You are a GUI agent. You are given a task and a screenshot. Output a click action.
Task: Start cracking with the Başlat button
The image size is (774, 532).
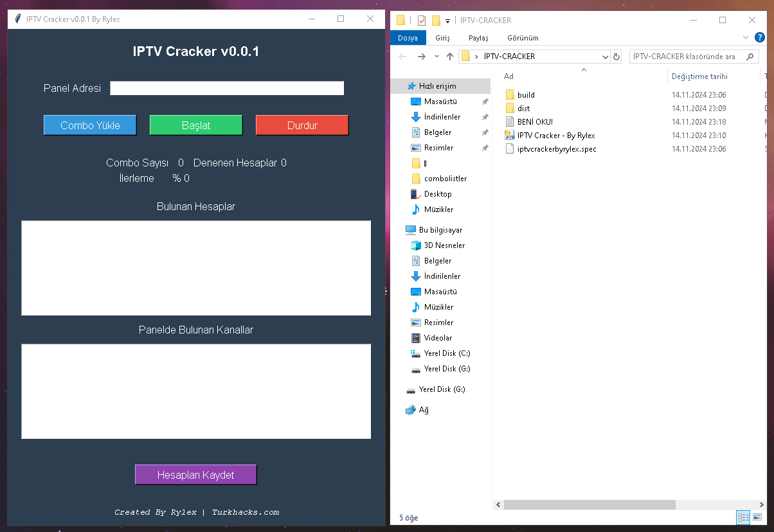click(x=196, y=125)
